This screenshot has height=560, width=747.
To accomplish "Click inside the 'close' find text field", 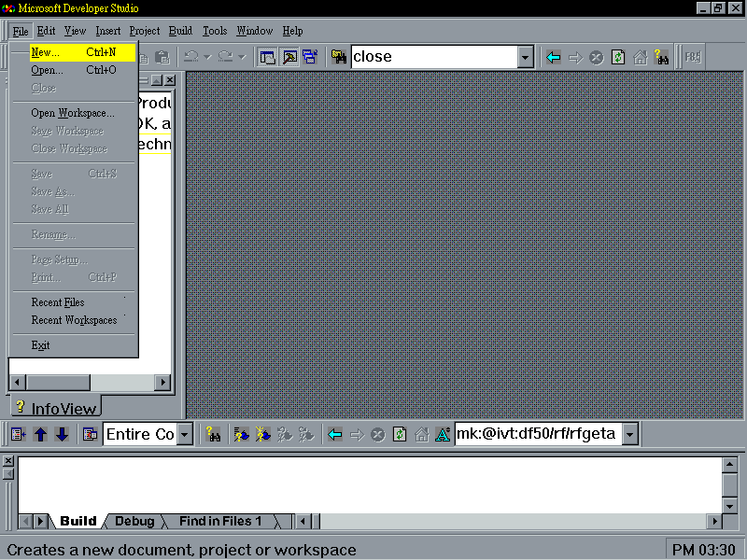I will click(x=435, y=57).
